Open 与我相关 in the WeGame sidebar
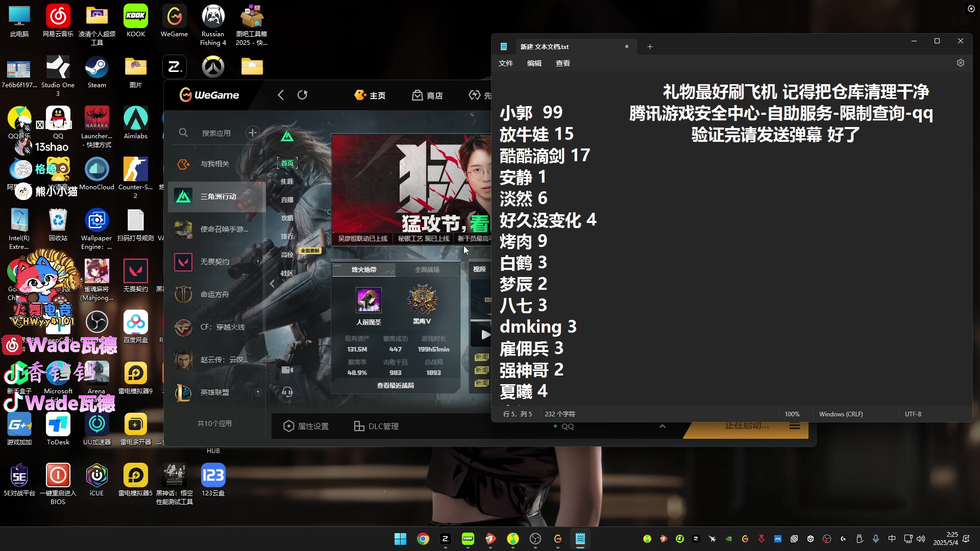 [x=216, y=164]
